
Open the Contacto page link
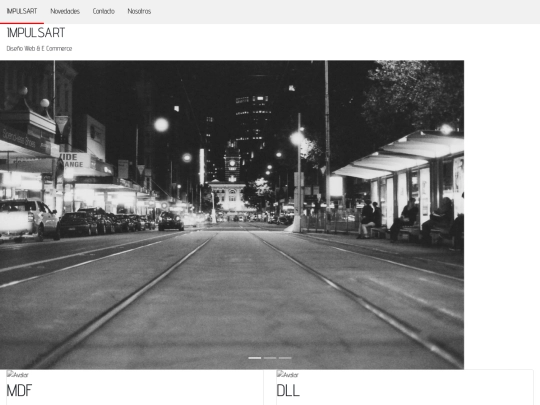click(x=103, y=11)
